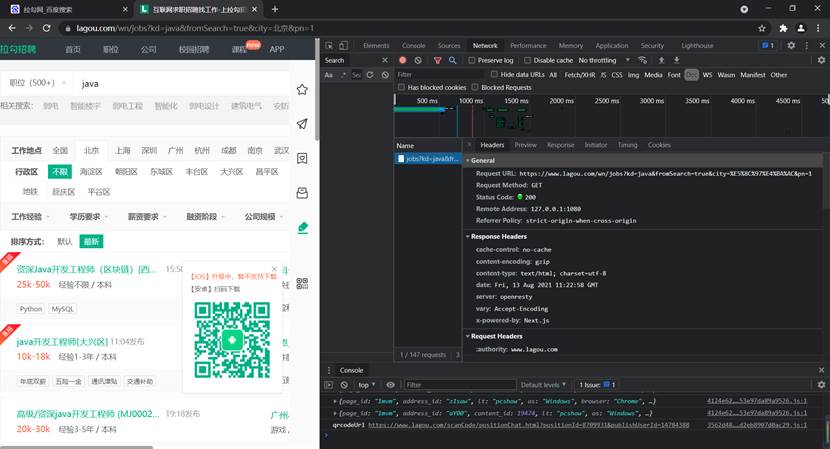Screen dimensions: 830x449
Task: Open the java开发工程师[大兴区] job link
Action: [62, 342]
